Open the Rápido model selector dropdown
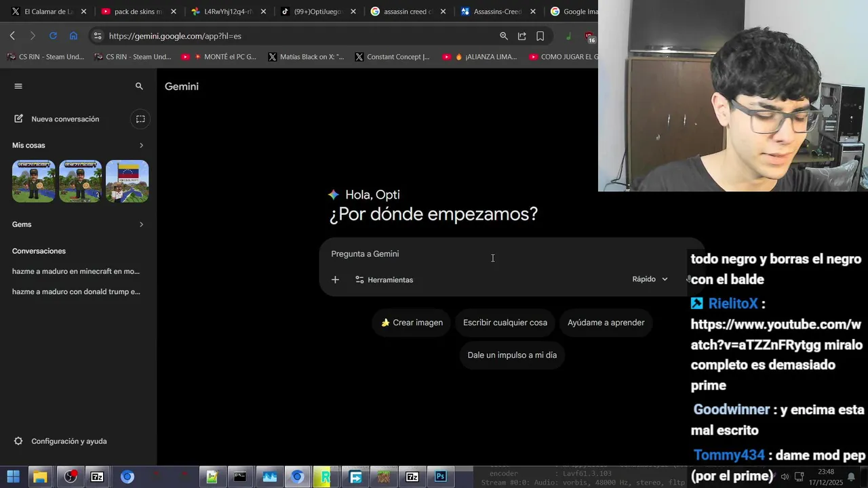This screenshot has width=868, height=488. 650,279
